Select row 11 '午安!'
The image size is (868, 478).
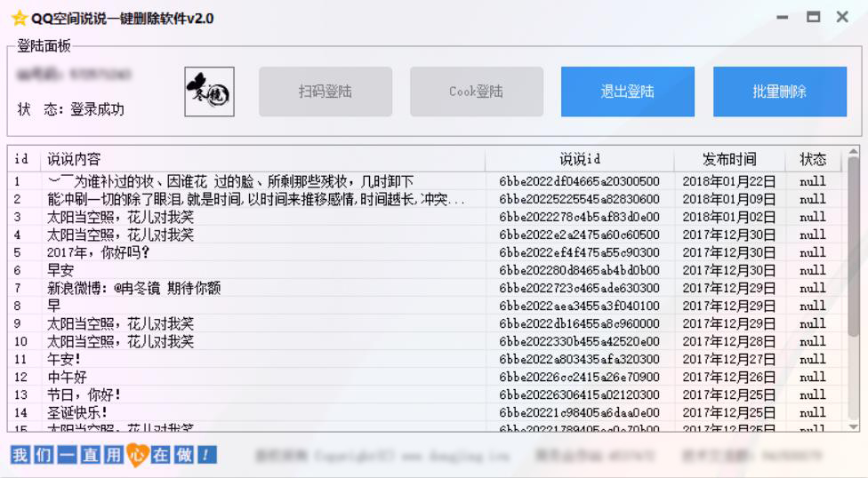click(425, 360)
